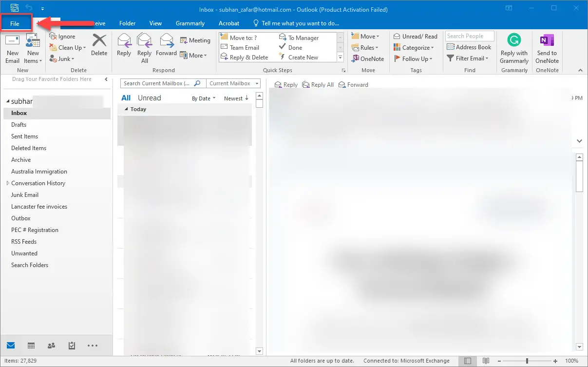Toggle Unread/ Read status
Viewport: 588px width, 367px height.
(416, 37)
